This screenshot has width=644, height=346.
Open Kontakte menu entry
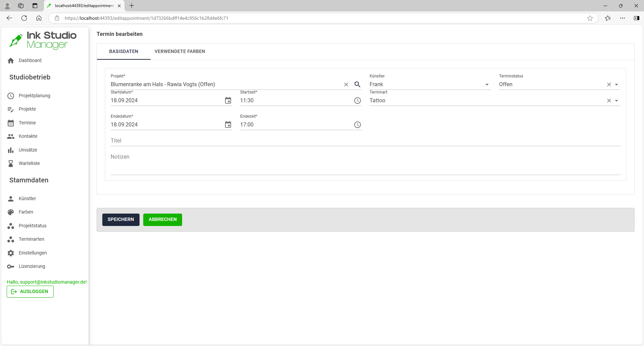28,136
